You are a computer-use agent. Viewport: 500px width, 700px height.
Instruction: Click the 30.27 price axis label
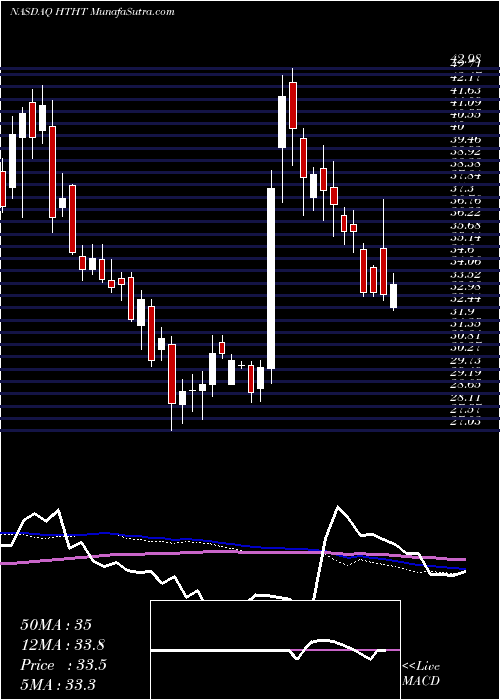pyautogui.click(x=465, y=349)
